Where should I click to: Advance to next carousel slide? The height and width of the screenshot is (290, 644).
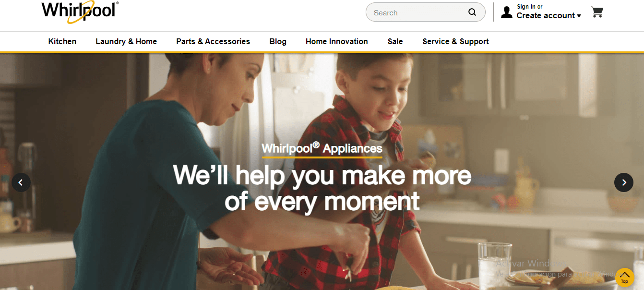624,182
